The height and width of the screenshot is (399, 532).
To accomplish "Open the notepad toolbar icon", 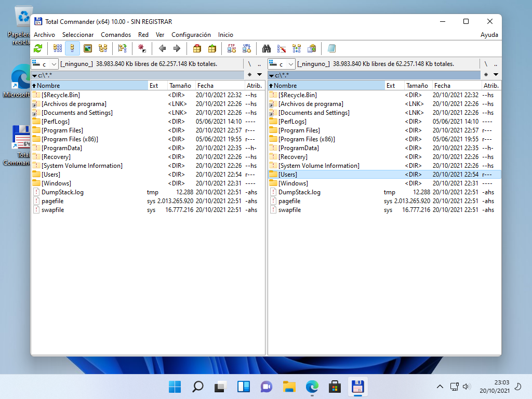I will pos(331,48).
